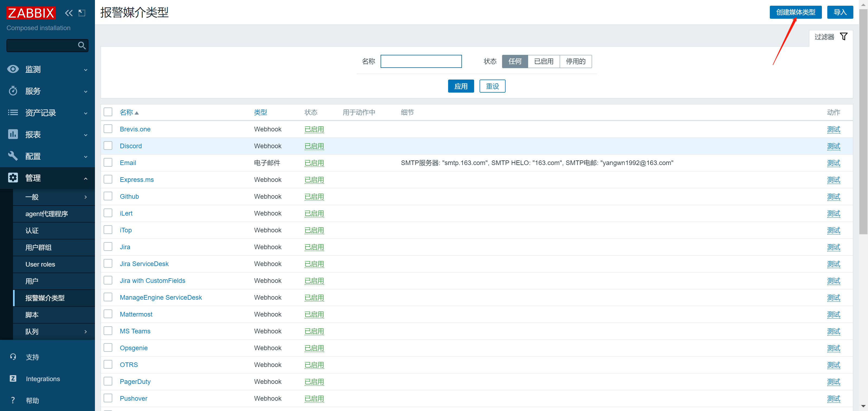Tick the select-all checkbox in table header

point(108,112)
